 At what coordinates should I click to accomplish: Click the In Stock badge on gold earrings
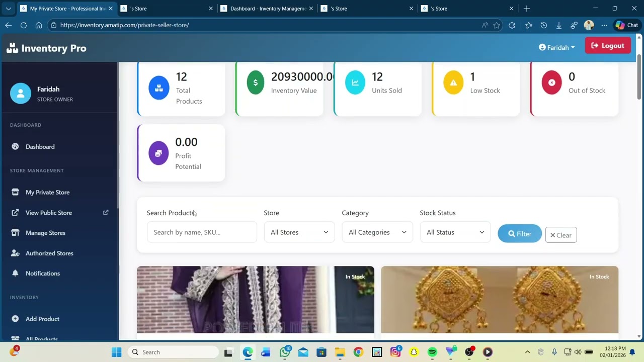click(599, 277)
